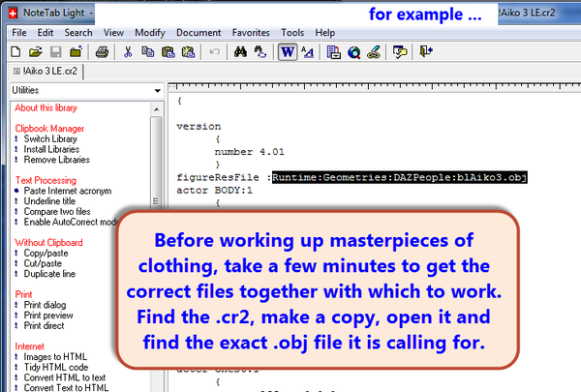Click the Switch Library clip
This screenshot has height=392, width=581.
pos(50,139)
